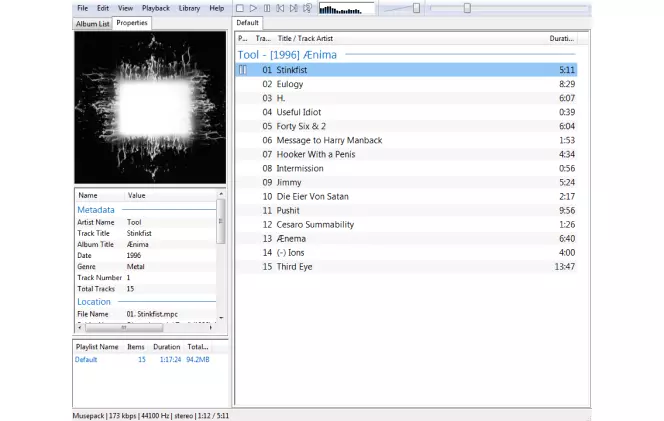
Task: Click the Value column header in properties
Action: 136,195
